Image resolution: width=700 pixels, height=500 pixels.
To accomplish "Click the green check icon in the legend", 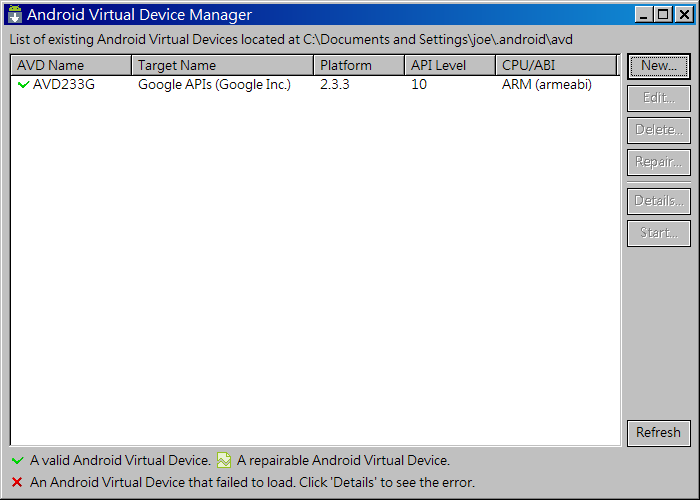I will [16, 461].
